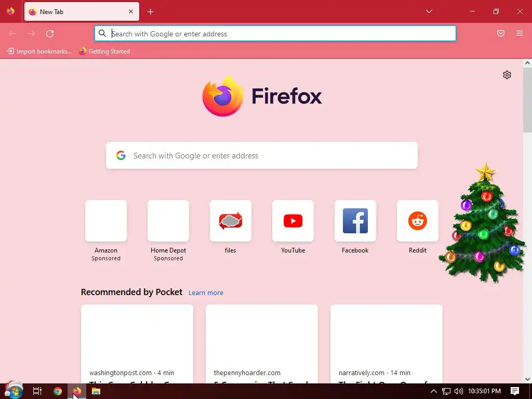Open new tab personalize settings gear
Image resolution: width=532 pixels, height=399 pixels.
click(507, 75)
